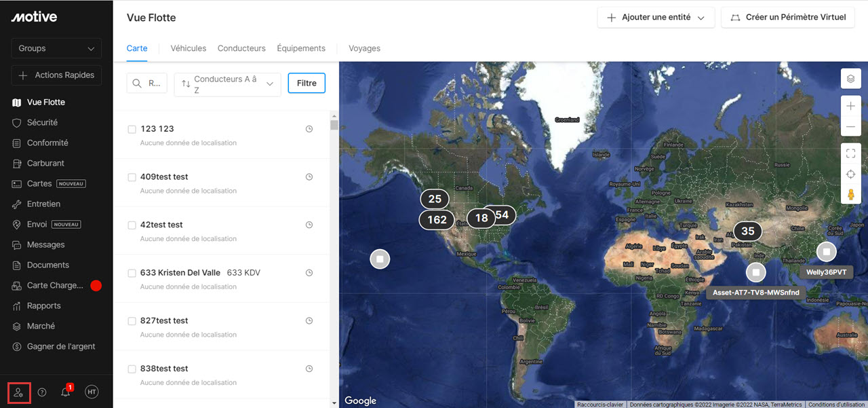Expand the Ajouter une entité dropdown

656,18
